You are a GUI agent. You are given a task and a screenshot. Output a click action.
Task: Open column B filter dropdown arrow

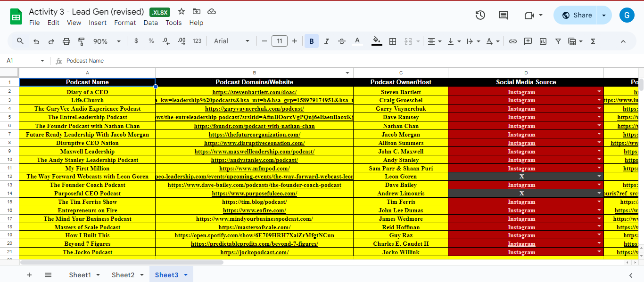[x=348, y=73]
